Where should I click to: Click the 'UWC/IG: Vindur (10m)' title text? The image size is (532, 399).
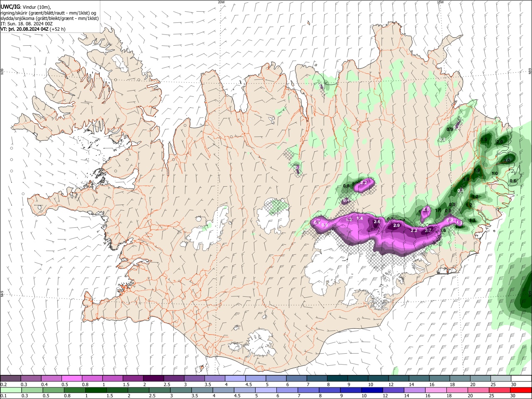pos(26,7)
